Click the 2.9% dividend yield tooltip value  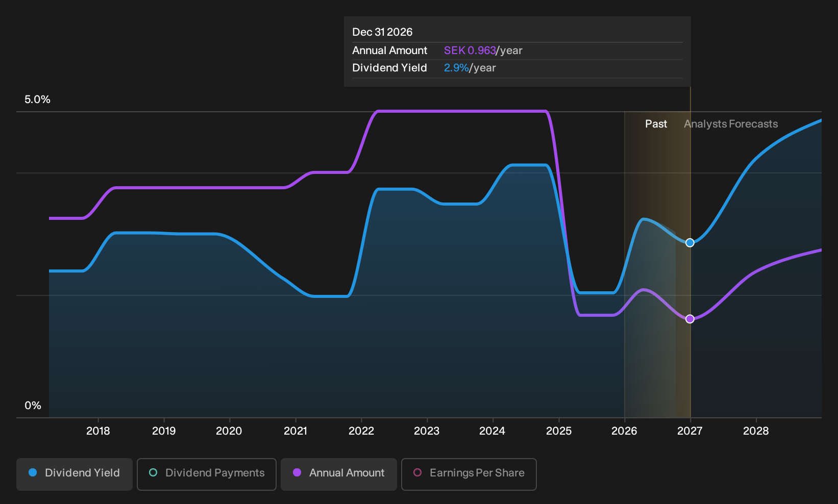456,68
